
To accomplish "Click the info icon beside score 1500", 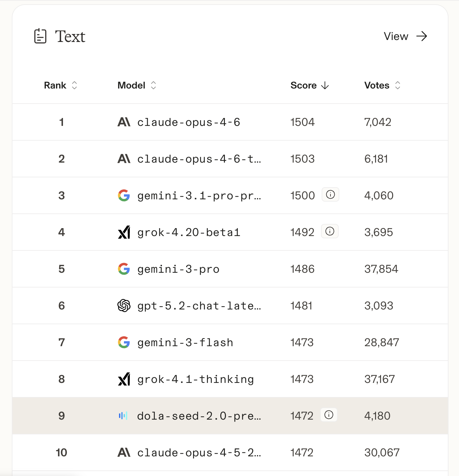I will point(330,195).
